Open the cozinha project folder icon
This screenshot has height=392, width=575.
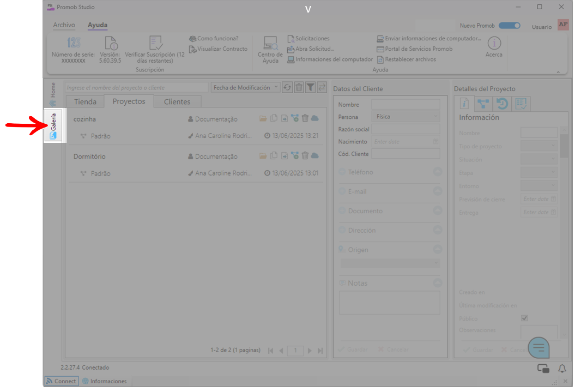pyautogui.click(x=263, y=118)
